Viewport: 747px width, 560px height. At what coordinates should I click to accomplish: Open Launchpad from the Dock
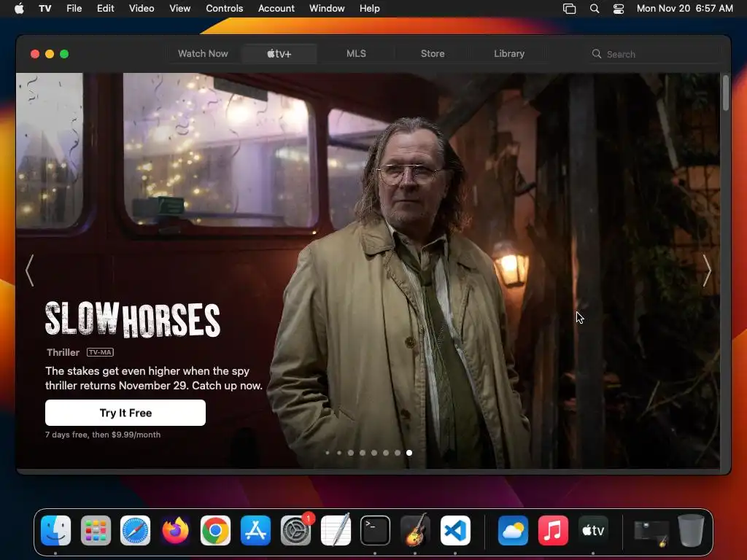pos(96,530)
